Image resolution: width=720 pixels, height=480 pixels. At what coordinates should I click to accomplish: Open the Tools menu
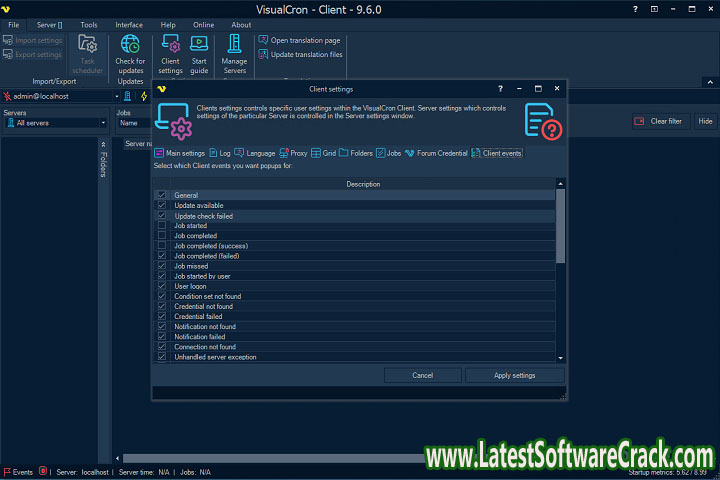click(x=89, y=25)
